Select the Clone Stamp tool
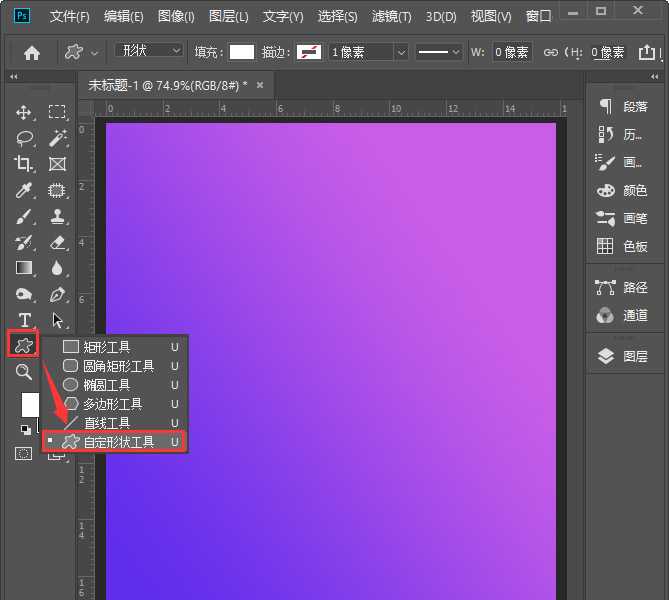669x600 pixels. point(57,216)
